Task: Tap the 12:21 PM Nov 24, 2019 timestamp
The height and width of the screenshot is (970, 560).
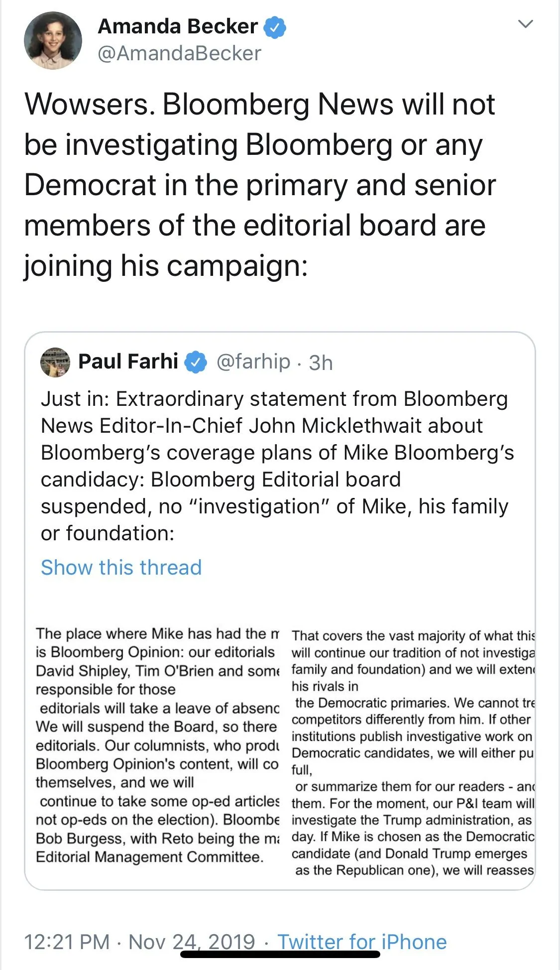Action: pyautogui.click(x=139, y=942)
